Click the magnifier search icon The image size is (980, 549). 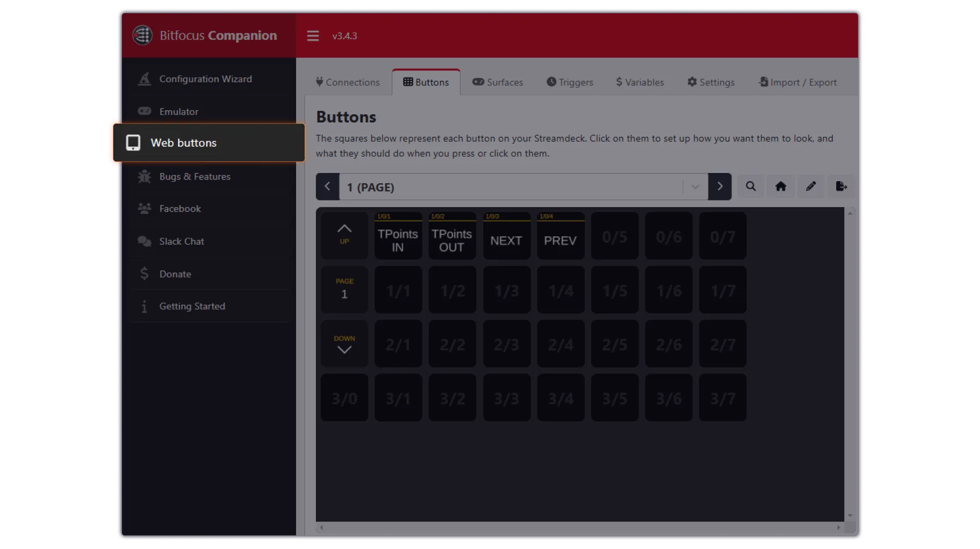[751, 187]
